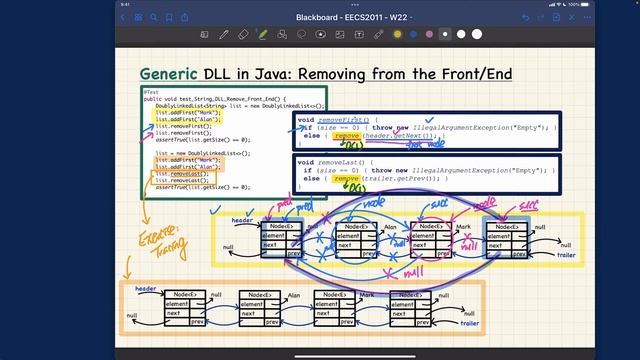
Task: Select the Laser pointer tool
Action: pos(378,35)
